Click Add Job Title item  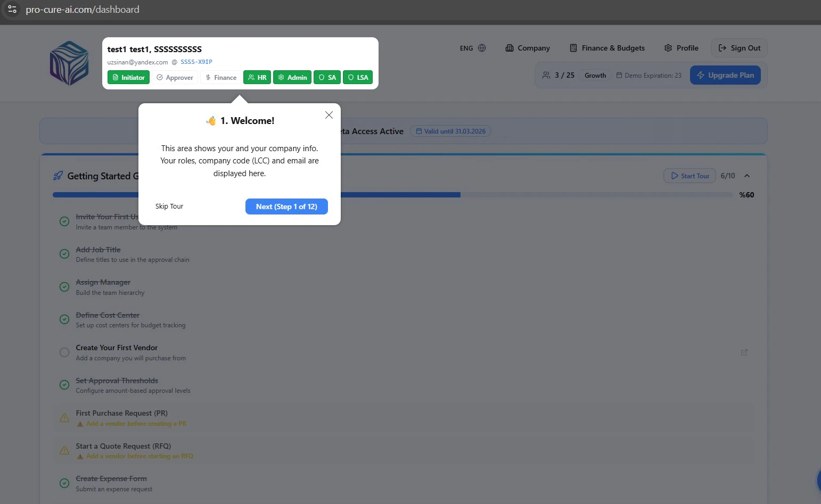[404, 254]
